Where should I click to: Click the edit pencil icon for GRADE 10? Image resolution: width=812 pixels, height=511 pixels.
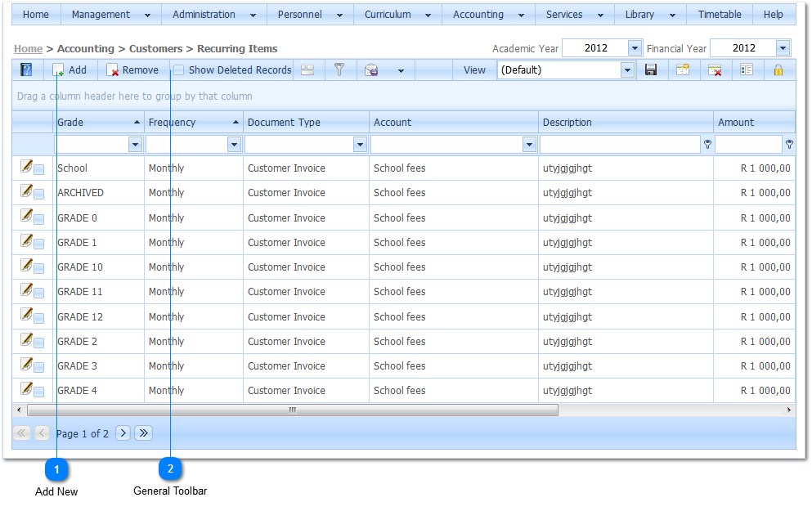tap(26, 265)
